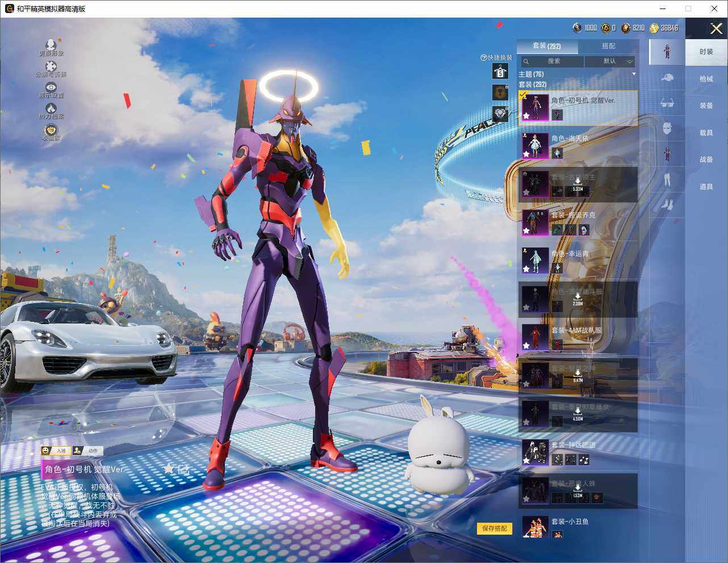Select the face mask category icon
Viewport: 728px width, 563px height.
click(667, 128)
